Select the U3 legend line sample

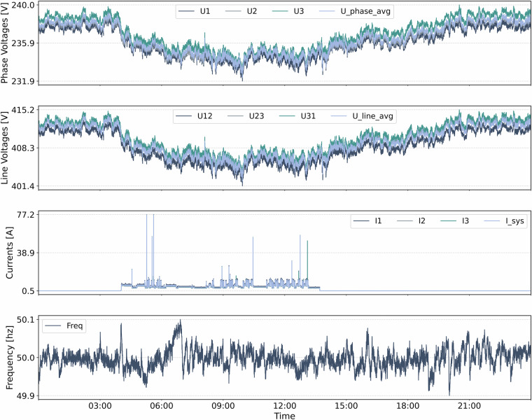(x=280, y=11)
